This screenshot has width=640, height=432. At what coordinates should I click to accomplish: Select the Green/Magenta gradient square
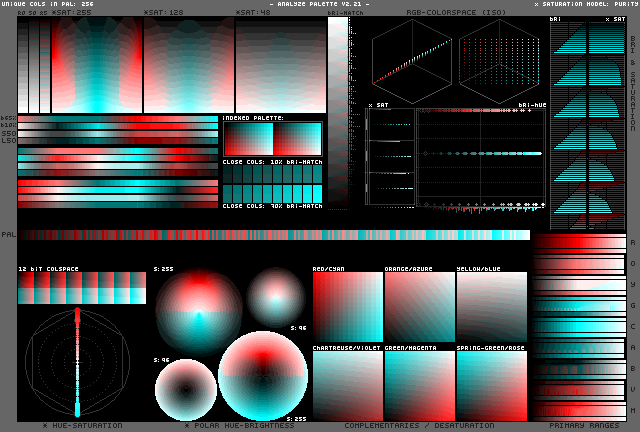[x=419, y=385]
